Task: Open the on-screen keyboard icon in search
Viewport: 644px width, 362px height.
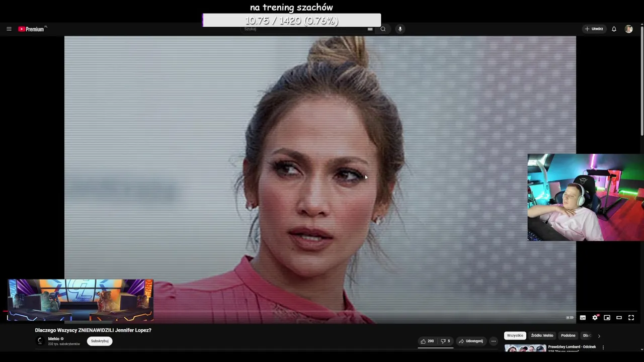Action: tap(370, 29)
